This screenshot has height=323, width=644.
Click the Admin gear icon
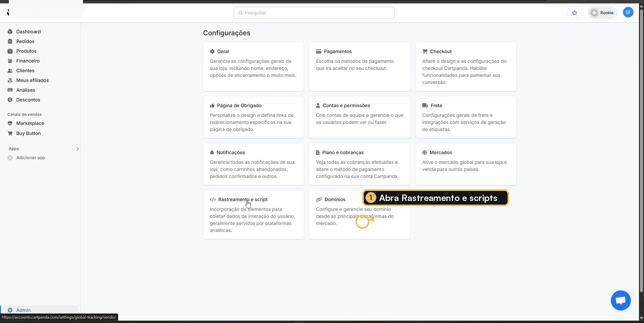pos(10,310)
